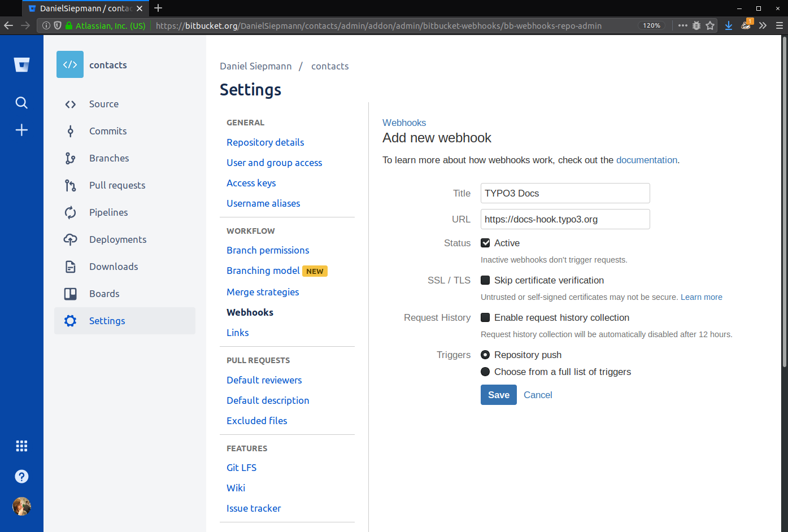Open the user avatar profile menu
This screenshot has height=532, width=788.
coord(21,507)
